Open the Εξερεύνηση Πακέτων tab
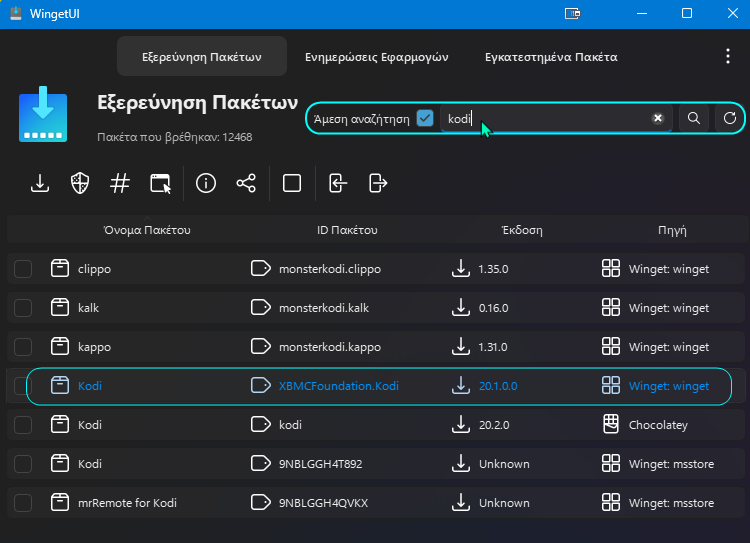This screenshot has height=543, width=750. 202,56
